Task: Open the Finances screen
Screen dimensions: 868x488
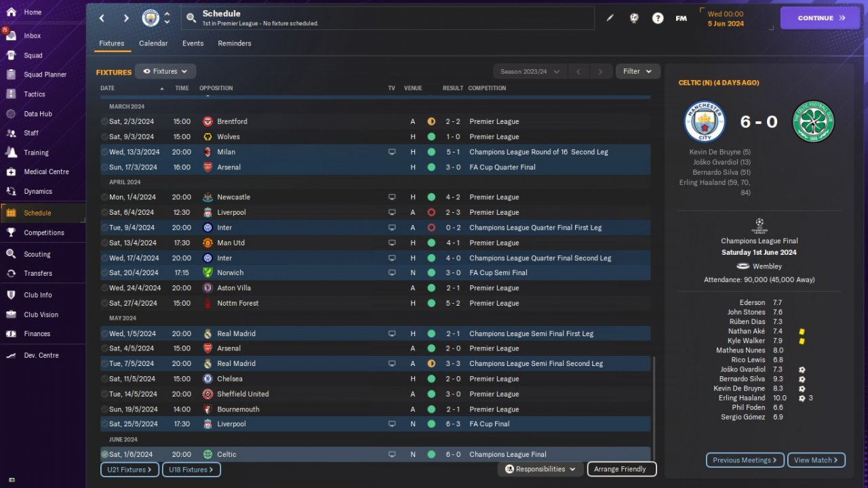Action: [x=37, y=333]
